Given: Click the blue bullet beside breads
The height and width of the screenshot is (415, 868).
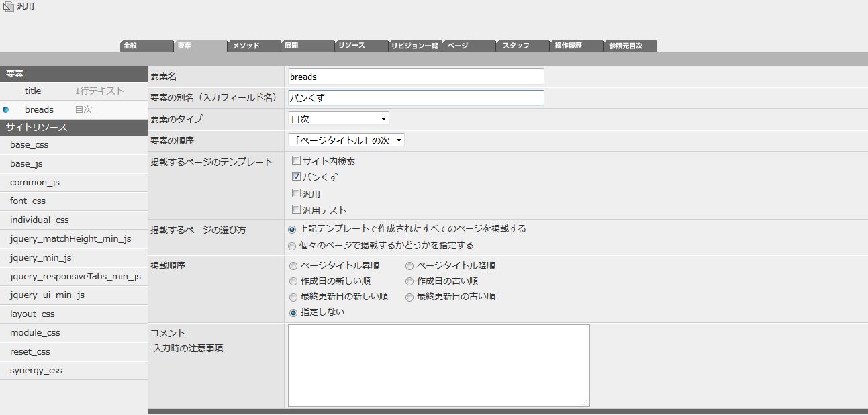Looking at the screenshot, I should coord(6,109).
